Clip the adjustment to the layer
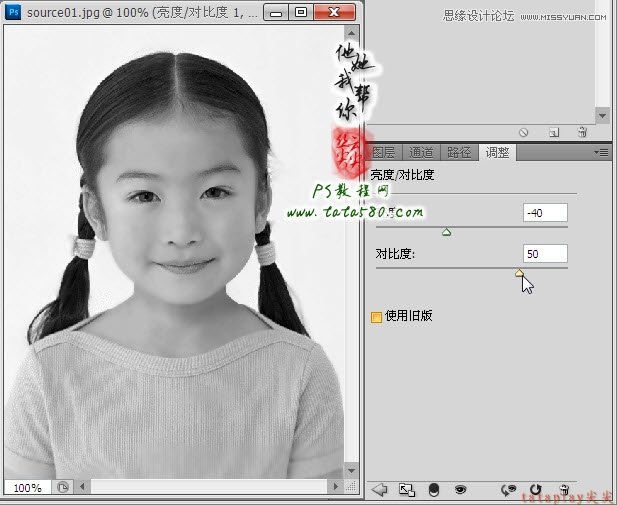This screenshot has width=617, height=505. (x=434, y=490)
